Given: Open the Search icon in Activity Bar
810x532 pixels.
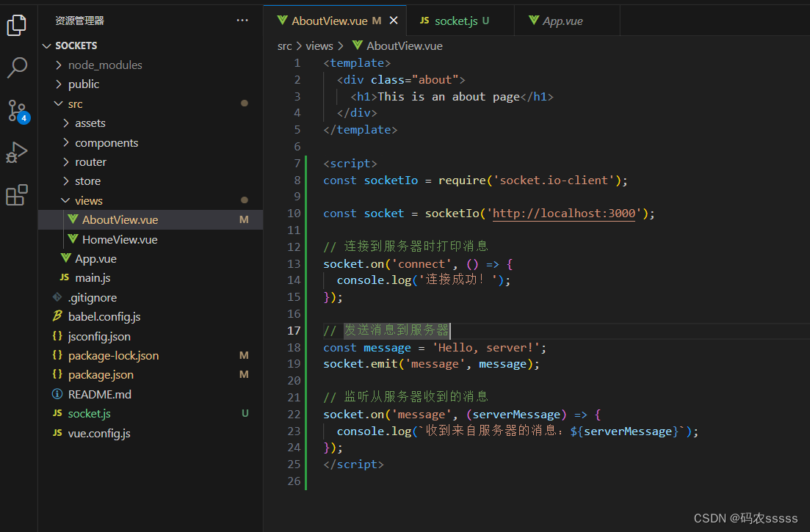Looking at the screenshot, I should (x=17, y=68).
